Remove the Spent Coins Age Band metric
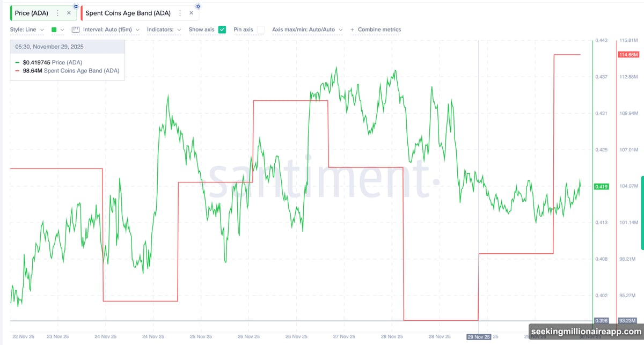644x345 pixels. pos(191,13)
